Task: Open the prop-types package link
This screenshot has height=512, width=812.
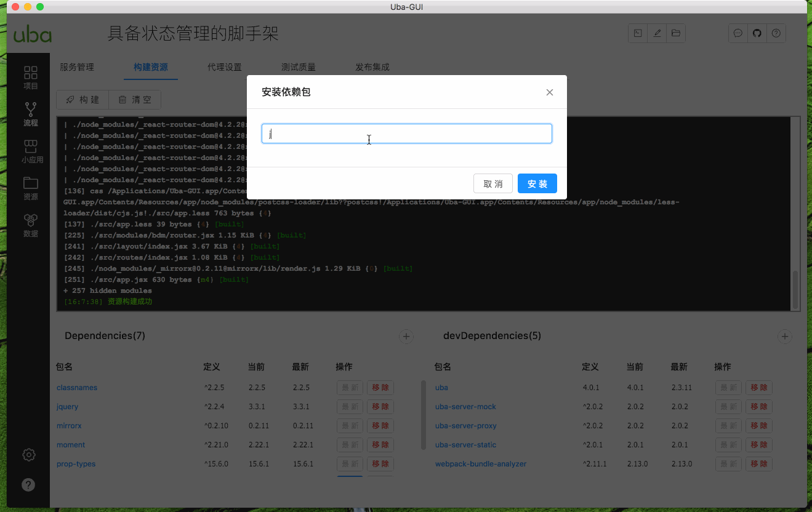Action: pyautogui.click(x=76, y=464)
